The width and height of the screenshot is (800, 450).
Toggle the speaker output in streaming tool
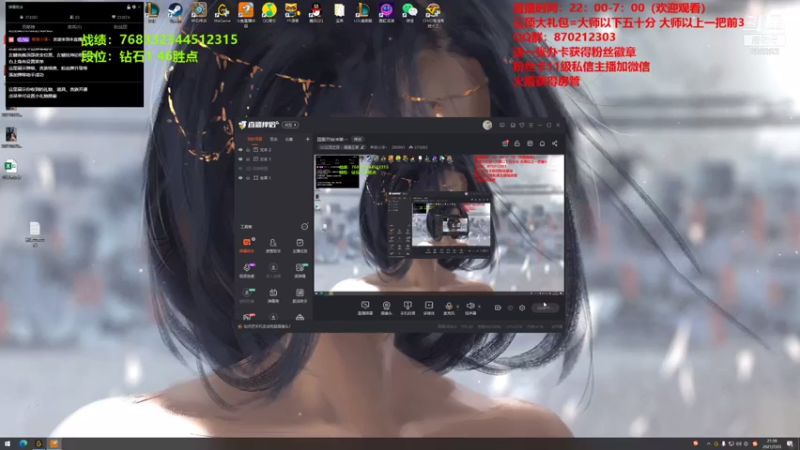coord(470,308)
